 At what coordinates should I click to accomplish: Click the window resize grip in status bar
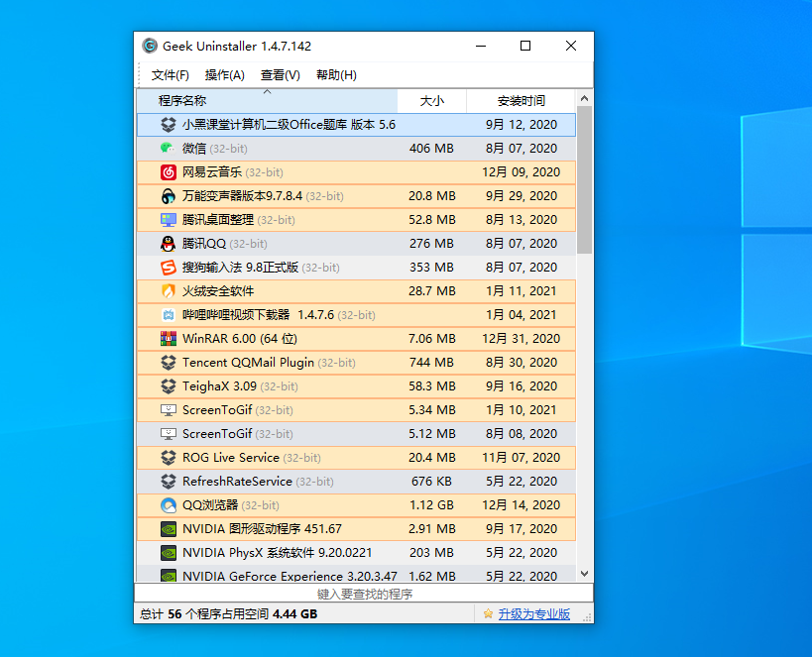(587, 617)
